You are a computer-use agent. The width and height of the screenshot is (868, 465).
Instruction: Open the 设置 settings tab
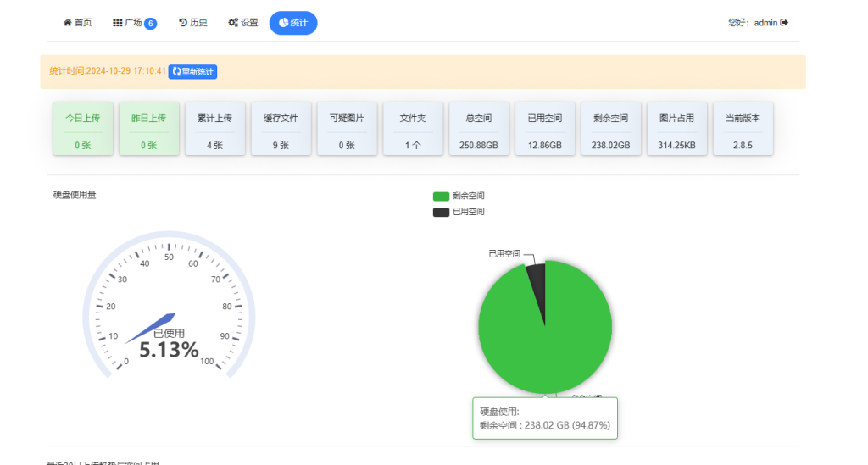pos(243,23)
